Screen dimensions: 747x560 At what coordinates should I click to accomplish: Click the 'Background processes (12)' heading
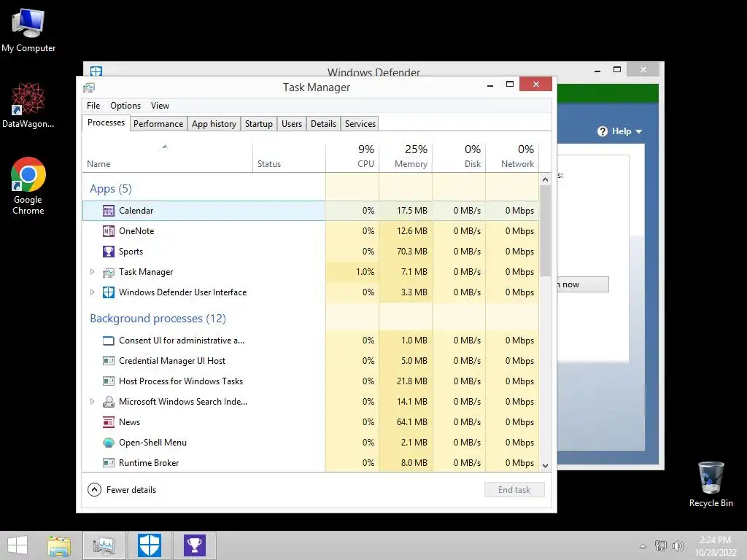158,319
